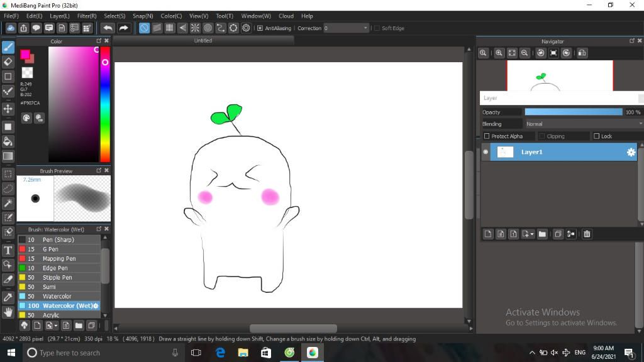
Task: Switch to the Untitled canvas tab
Action: click(x=203, y=41)
